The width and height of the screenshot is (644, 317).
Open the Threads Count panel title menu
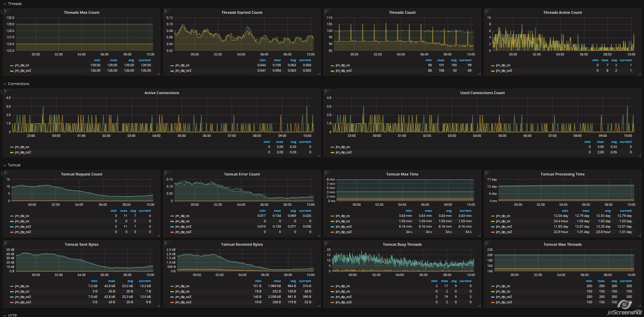coord(402,12)
